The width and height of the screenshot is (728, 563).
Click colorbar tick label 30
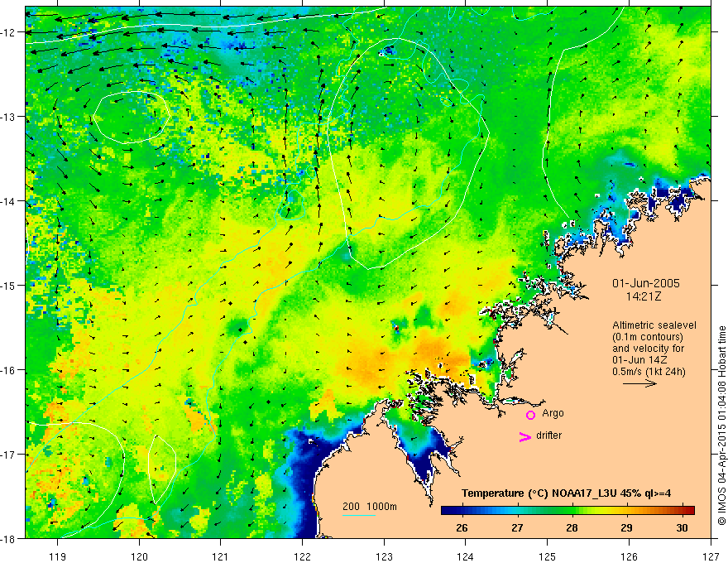coord(682,527)
